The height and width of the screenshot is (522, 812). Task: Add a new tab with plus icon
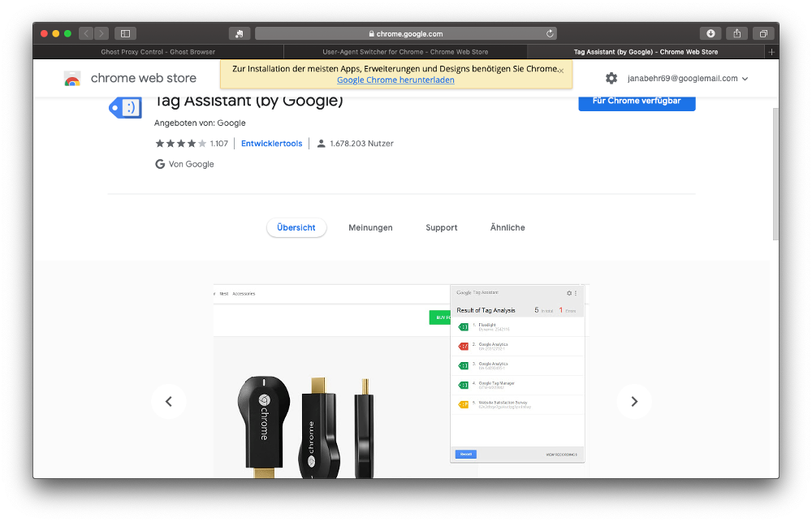[x=771, y=52]
